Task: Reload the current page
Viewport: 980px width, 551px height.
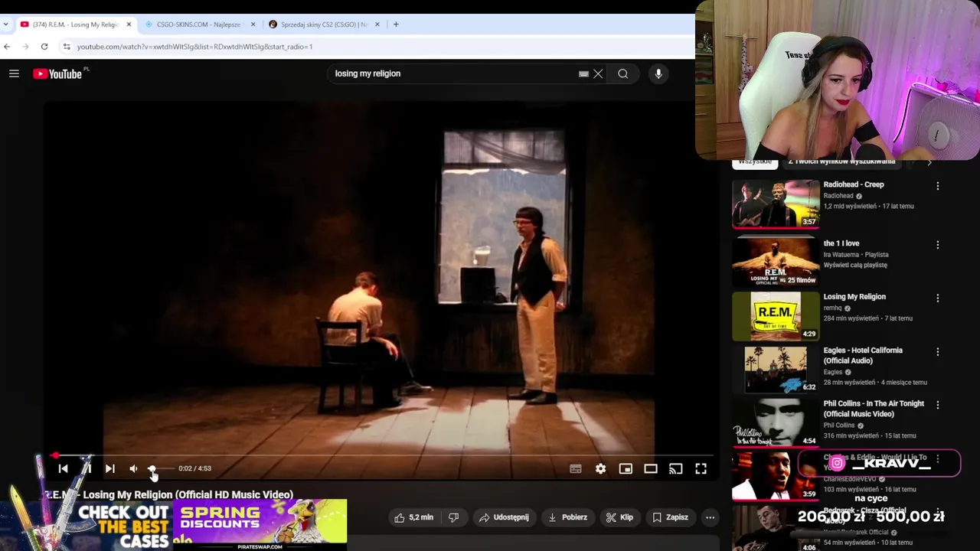Action: (x=44, y=47)
